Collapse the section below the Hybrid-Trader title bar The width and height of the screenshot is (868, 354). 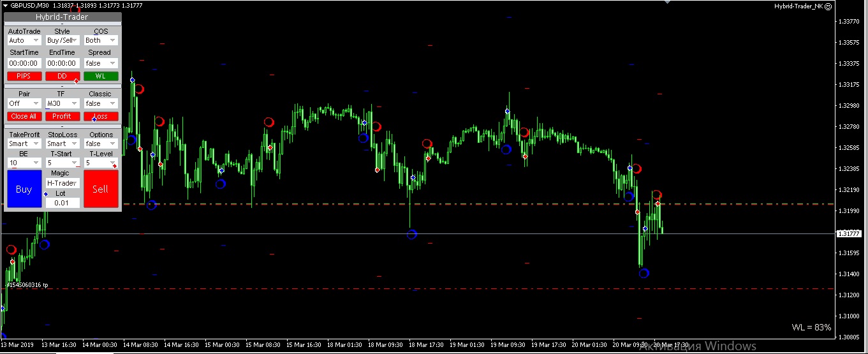[63, 24]
